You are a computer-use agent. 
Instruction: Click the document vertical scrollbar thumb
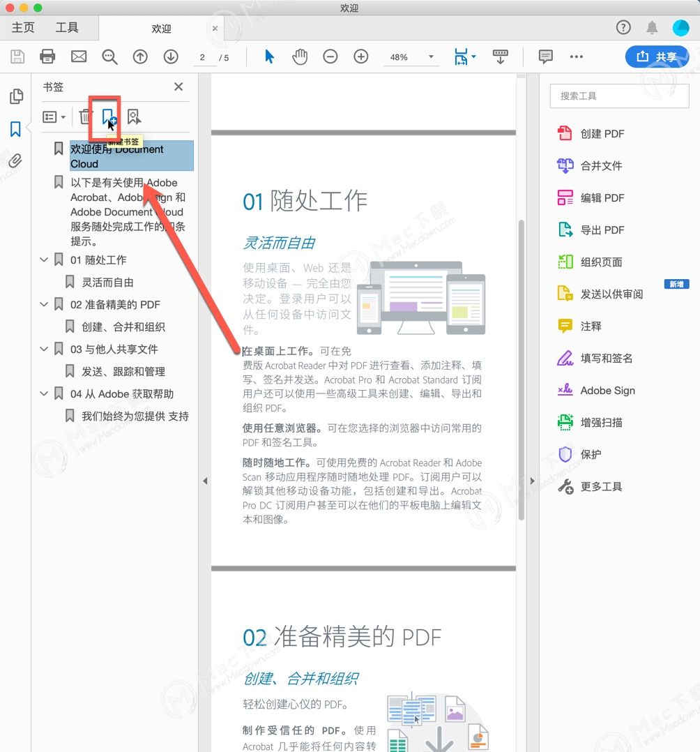(x=521, y=370)
